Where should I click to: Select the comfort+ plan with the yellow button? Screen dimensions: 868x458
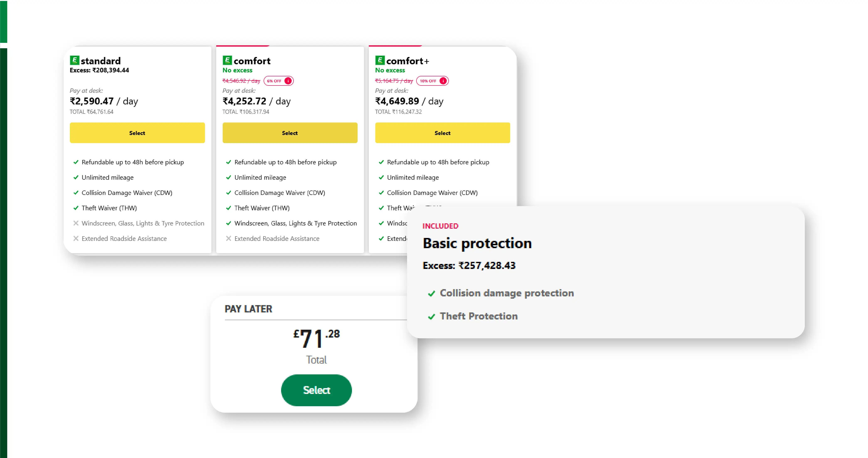pyautogui.click(x=442, y=133)
